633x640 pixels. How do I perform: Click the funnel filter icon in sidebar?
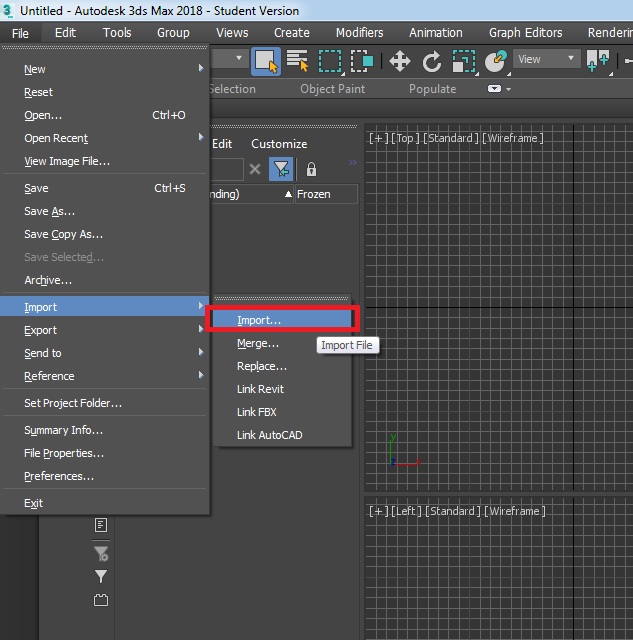click(x=101, y=577)
